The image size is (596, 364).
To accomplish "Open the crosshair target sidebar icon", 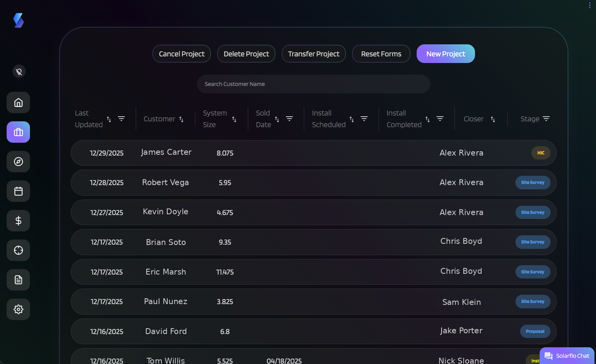I will [18, 250].
